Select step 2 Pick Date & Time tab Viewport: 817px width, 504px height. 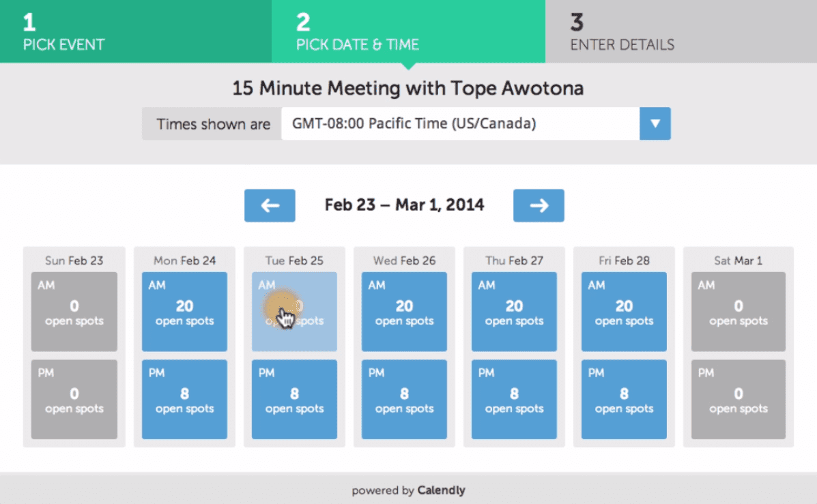tap(408, 31)
